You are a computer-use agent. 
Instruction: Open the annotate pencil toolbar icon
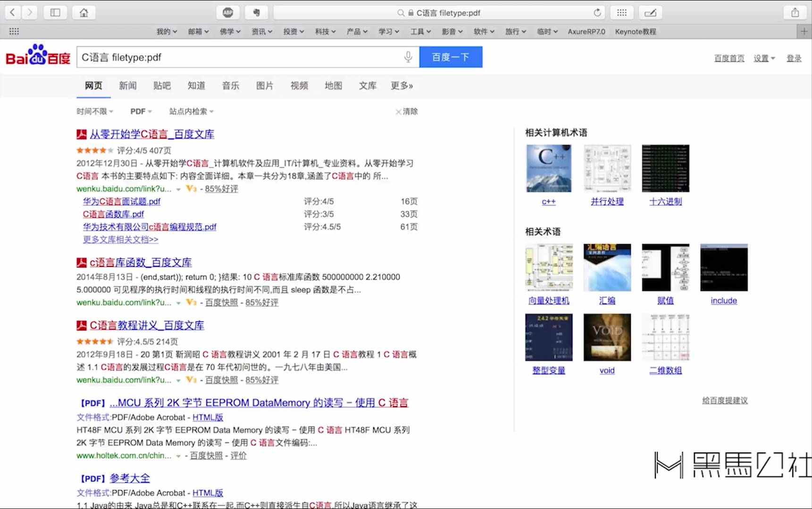(651, 13)
